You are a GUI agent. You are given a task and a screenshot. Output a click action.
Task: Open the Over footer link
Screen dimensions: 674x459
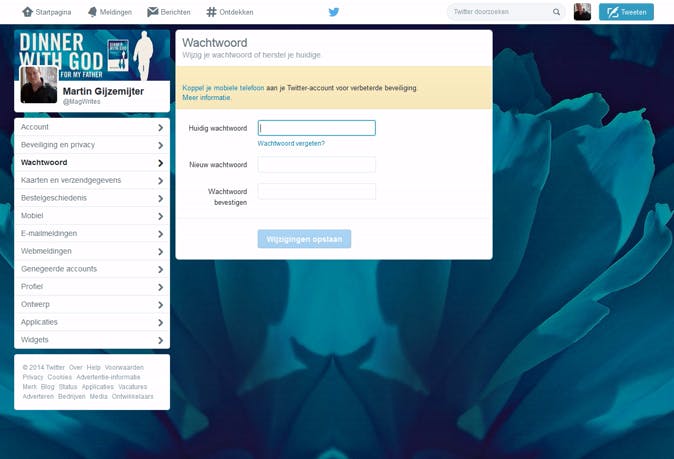(75, 367)
